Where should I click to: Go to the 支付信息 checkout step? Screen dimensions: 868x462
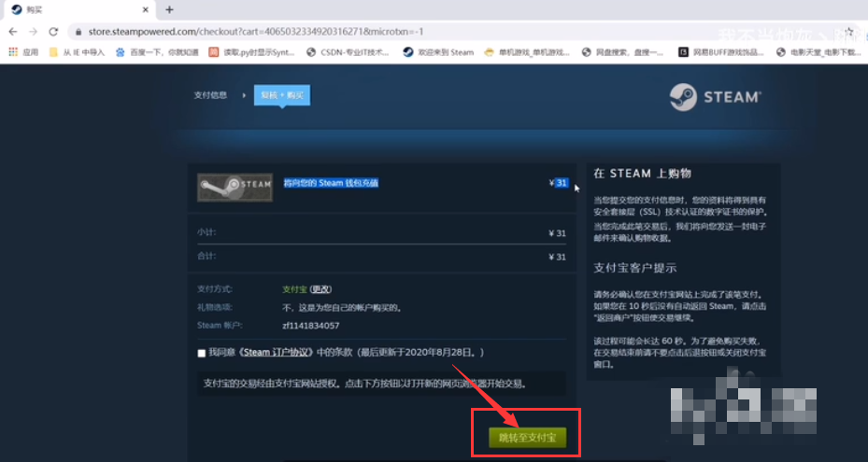(210, 95)
